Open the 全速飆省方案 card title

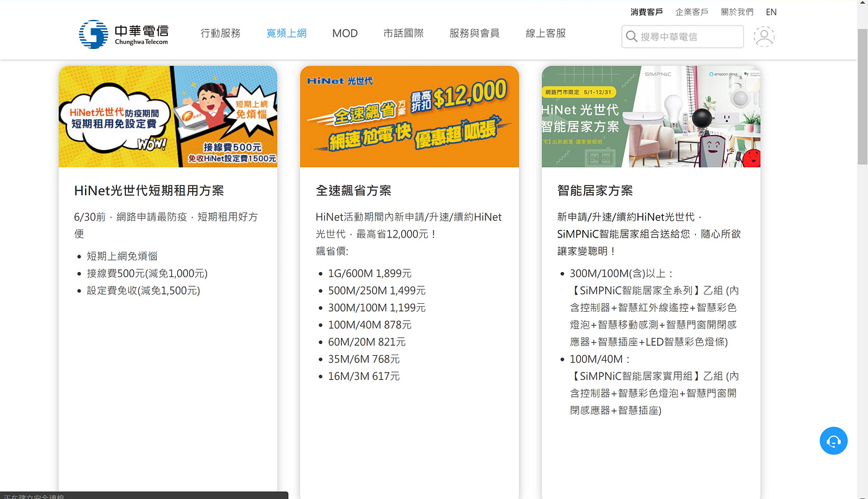pyautogui.click(x=353, y=190)
